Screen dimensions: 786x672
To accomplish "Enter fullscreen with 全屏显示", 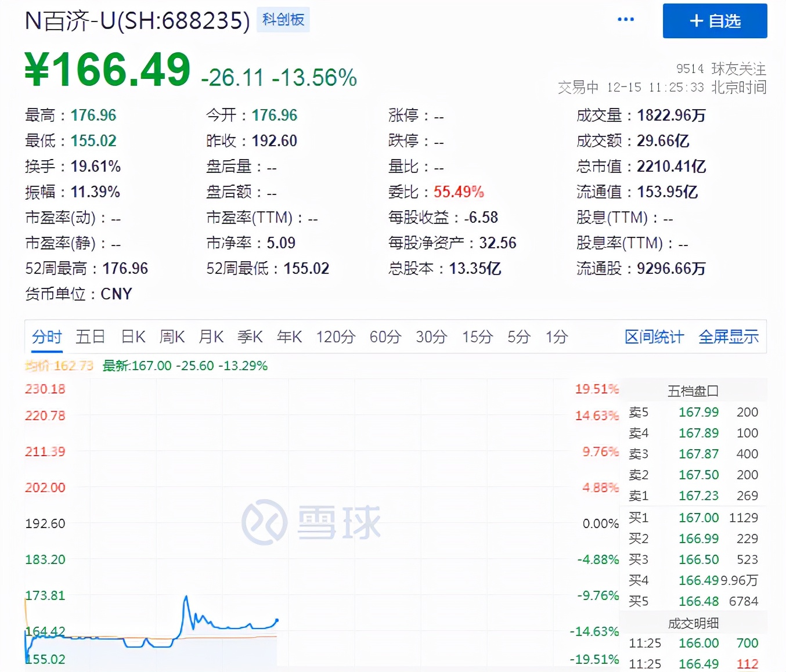I will click(729, 337).
